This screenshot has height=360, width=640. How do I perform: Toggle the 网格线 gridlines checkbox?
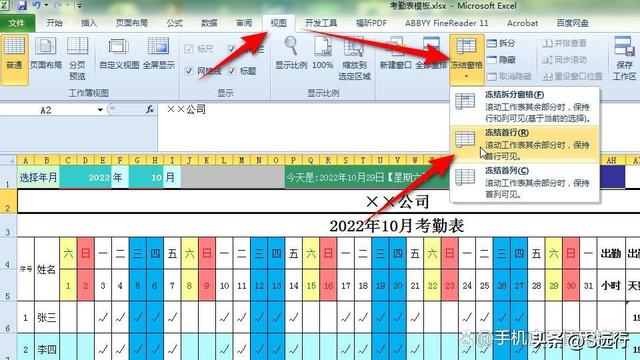pos(189,71)
